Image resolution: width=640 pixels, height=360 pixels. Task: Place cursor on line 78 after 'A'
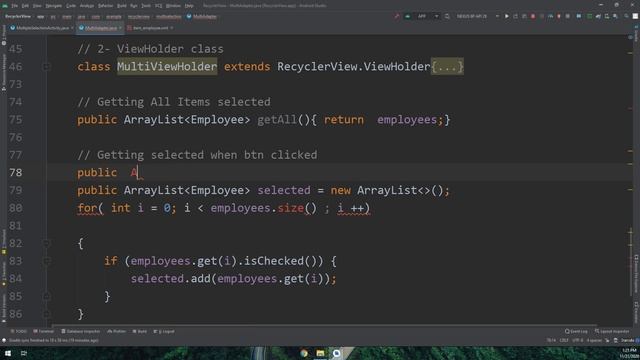point(139,173)
